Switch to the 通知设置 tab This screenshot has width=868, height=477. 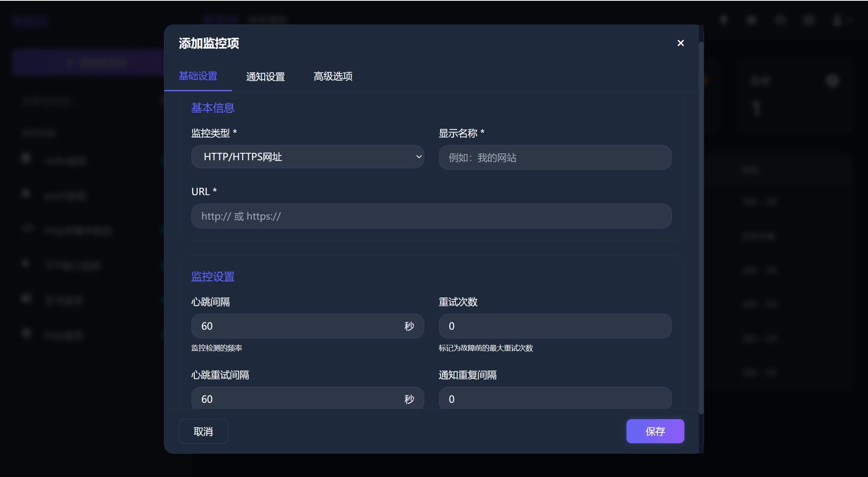pos(265,76)
